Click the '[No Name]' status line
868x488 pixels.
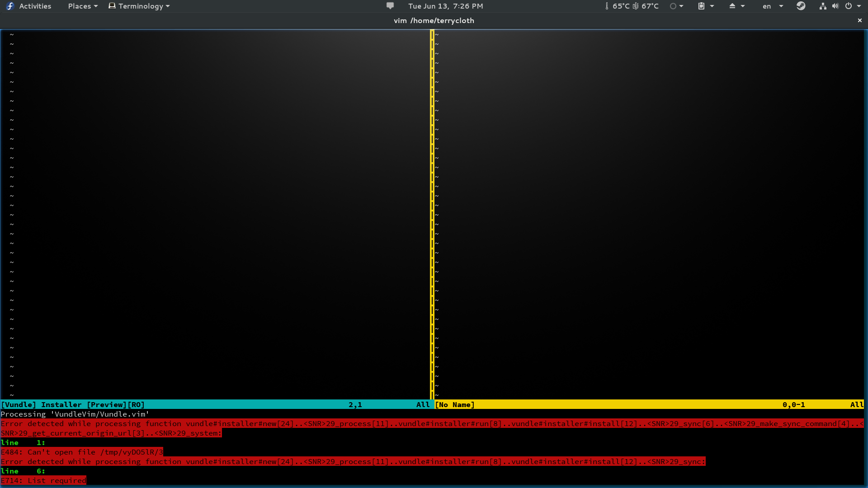[x=649, y=404]
